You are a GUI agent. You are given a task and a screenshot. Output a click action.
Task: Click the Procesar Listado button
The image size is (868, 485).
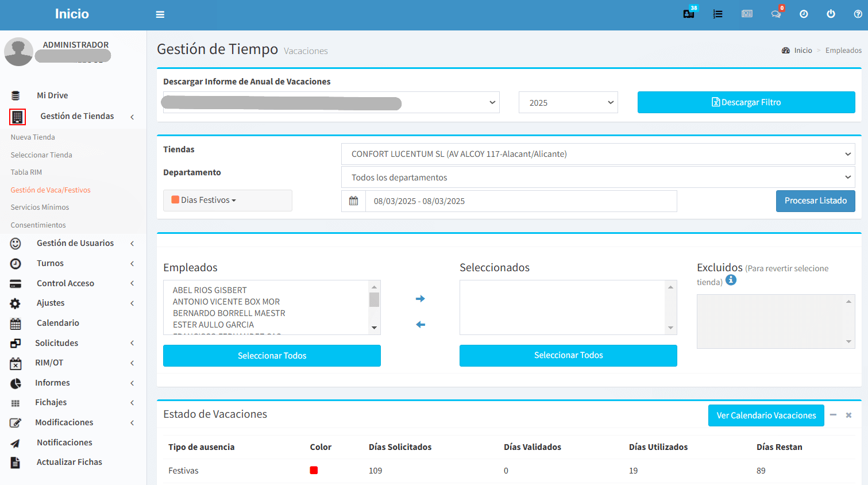tap(815, 201)
